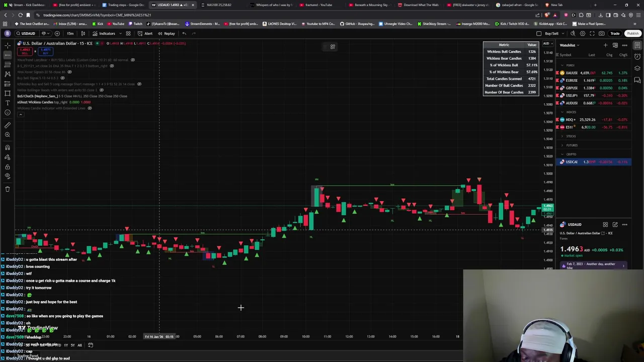This screenshot has height=362, width=644.
Task: Toggle visibility of Helios Bollinger Bands indicator
Action: coord(102,90)
